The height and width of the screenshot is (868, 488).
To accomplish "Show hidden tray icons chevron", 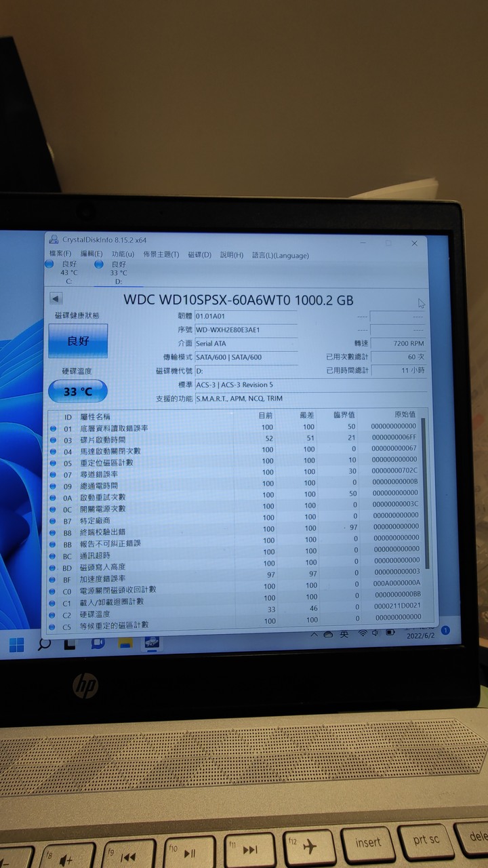I will pos(314,635).
